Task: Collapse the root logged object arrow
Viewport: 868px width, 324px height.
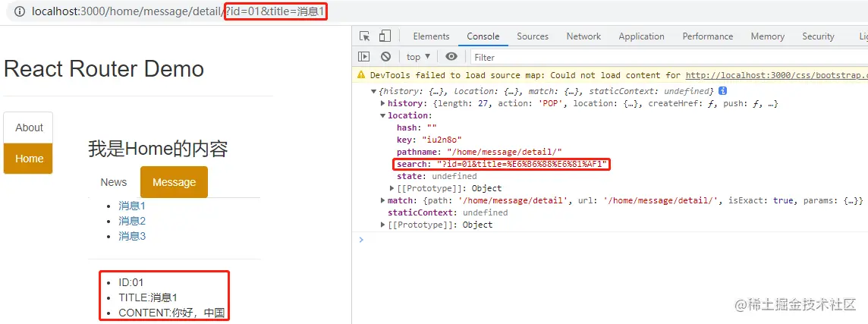Action: coord(373,91)
